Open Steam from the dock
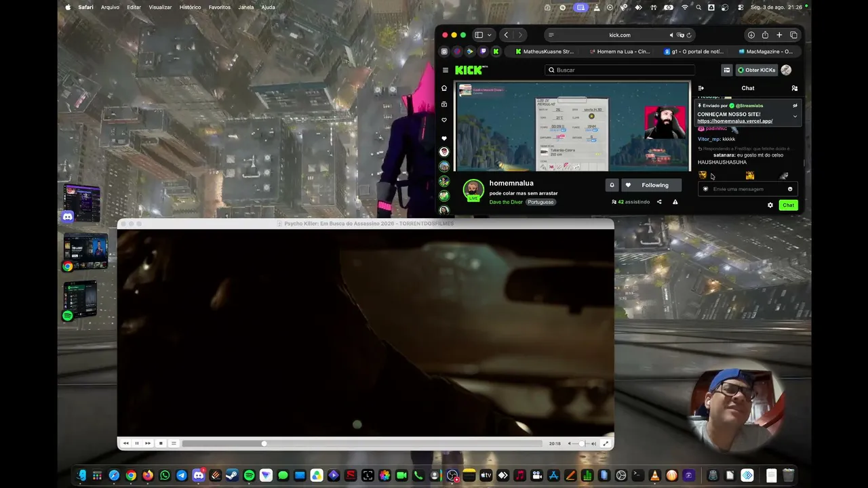 tap(232, 475)
